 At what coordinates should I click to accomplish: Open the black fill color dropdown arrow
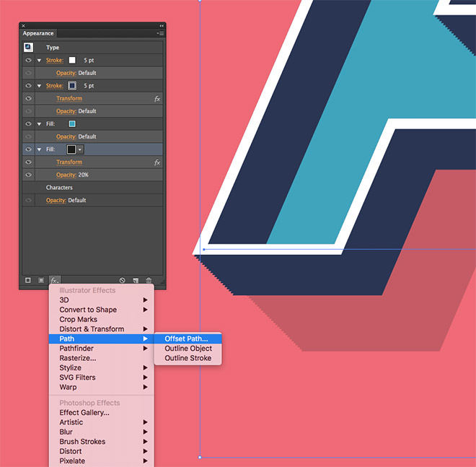(80, 149)
